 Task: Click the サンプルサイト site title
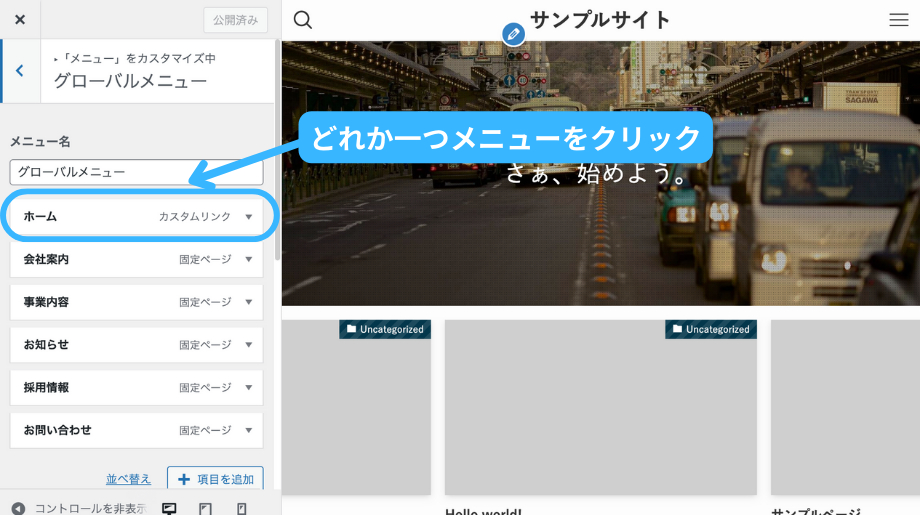coord(600,20)
